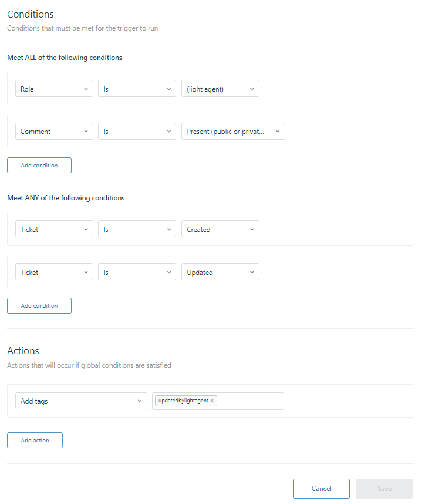Screen dimensions: 425x504
Task: Open the Comment condition field dropdown
Action: 54,132
